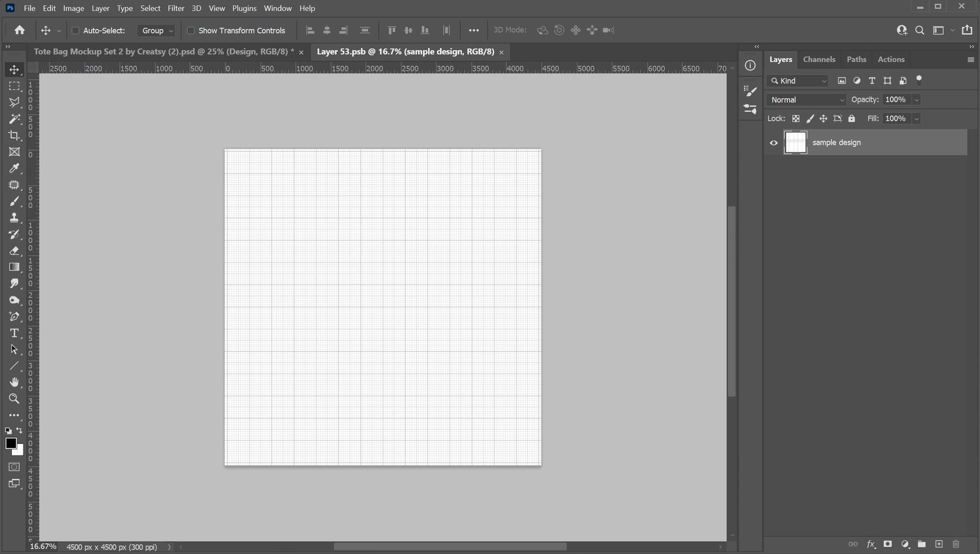The image size is (980, 554).
Task: Toggle Quick Mask mode
Action: click(x=14, y=467)
